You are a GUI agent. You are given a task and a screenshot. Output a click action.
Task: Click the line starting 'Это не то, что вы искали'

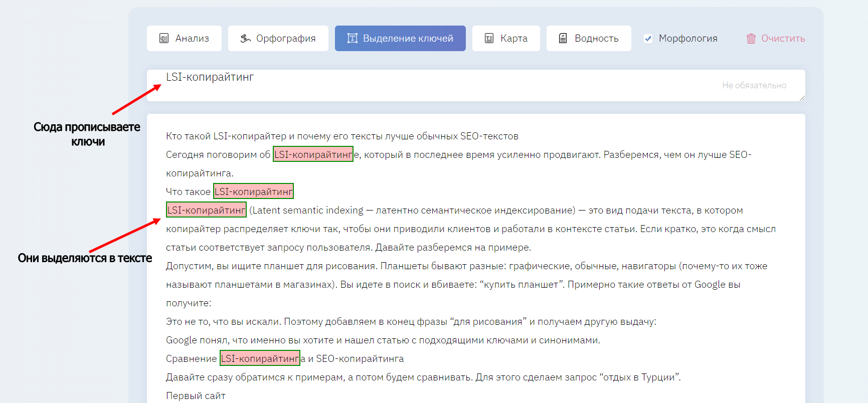coord(411,322)
